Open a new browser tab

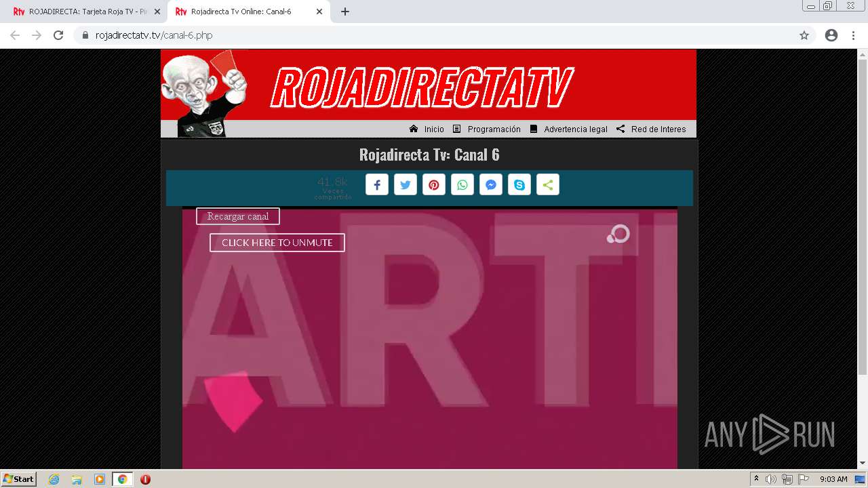coord(345,12)
